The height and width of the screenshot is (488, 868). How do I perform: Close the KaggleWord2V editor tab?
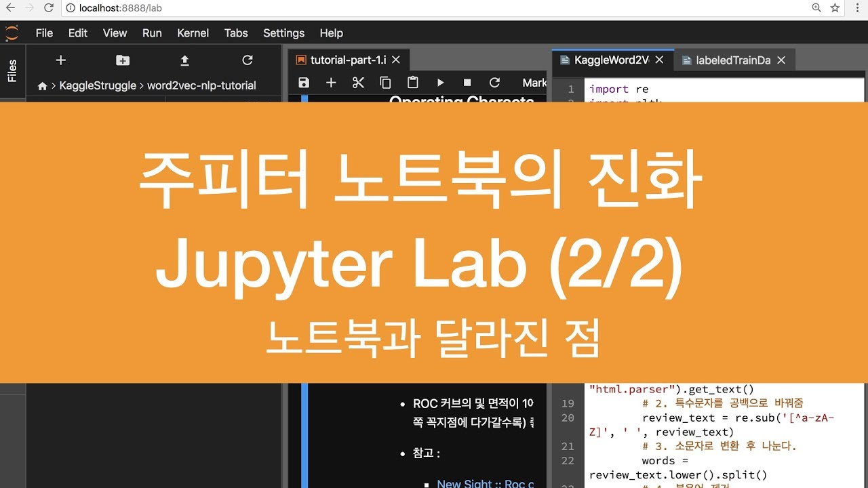click(x=660, y=60)
